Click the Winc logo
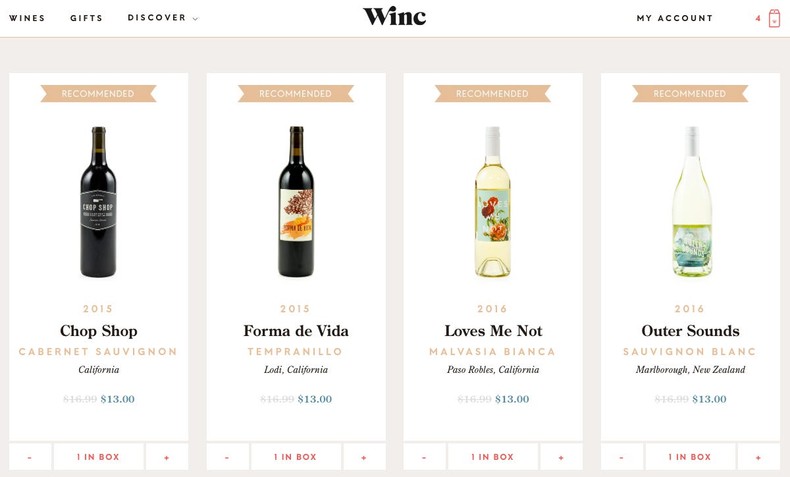This screenshot has height=477, width=790. [x=394, y=17]
